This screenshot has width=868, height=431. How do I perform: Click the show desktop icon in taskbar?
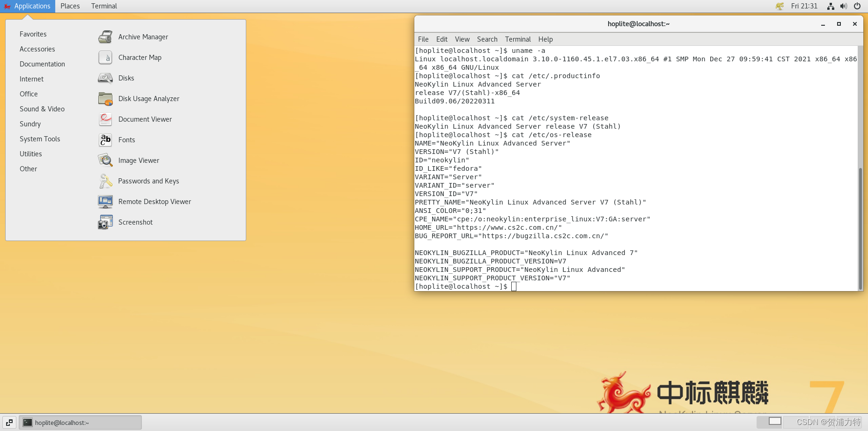click(9, 423)
